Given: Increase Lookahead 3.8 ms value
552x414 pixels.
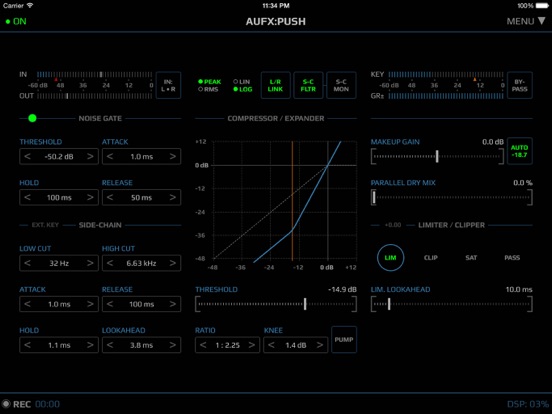Looking at the screenshot, I should (173, 345).
